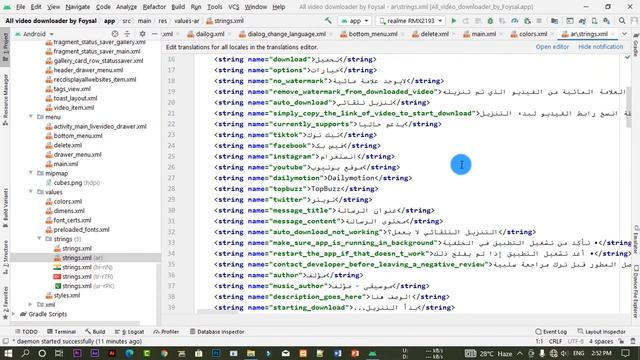Open the Profiler tool window
Viewport: 640px width, 360px height.
[x=166, y=332]
